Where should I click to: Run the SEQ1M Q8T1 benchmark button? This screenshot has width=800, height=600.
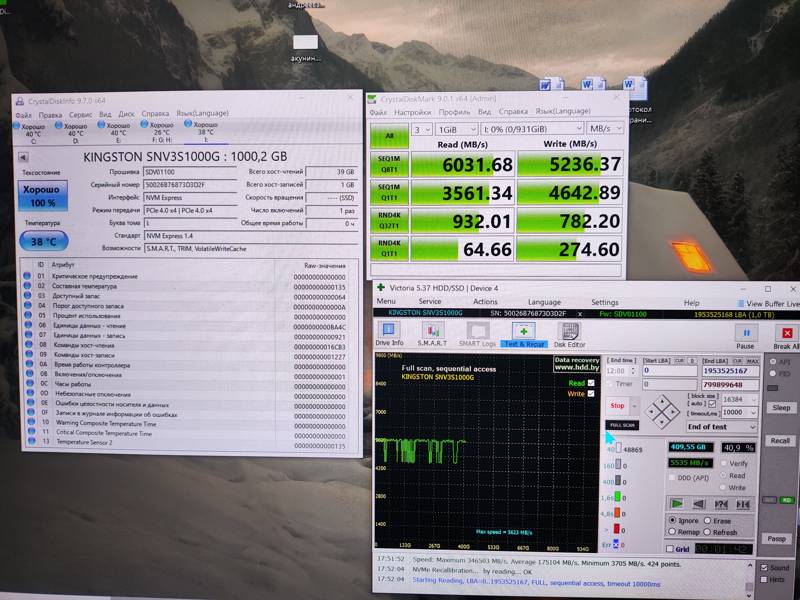389,164
